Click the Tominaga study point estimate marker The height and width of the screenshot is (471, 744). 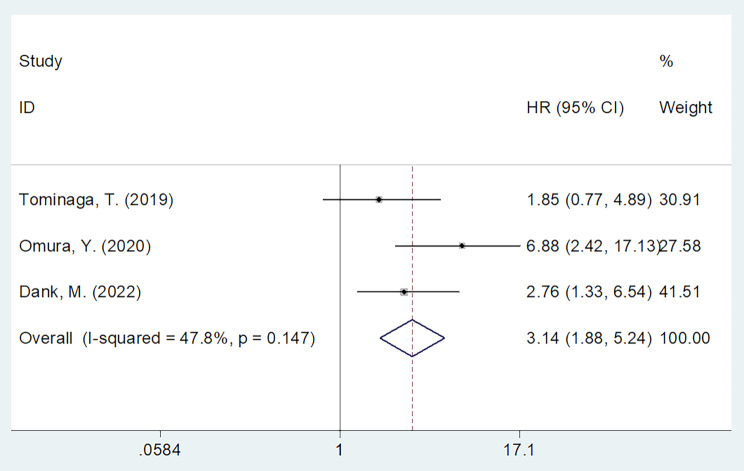pos(379,200)
